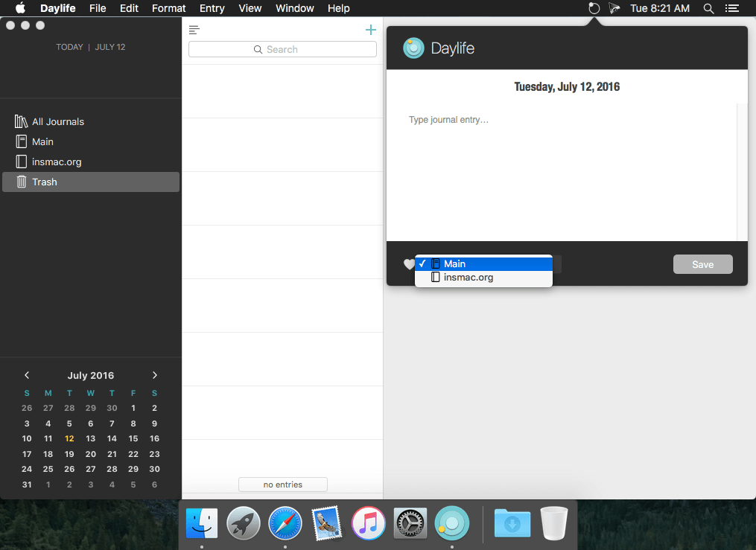
Task: Select June 30 in the calendar
Action: point(112,408)
